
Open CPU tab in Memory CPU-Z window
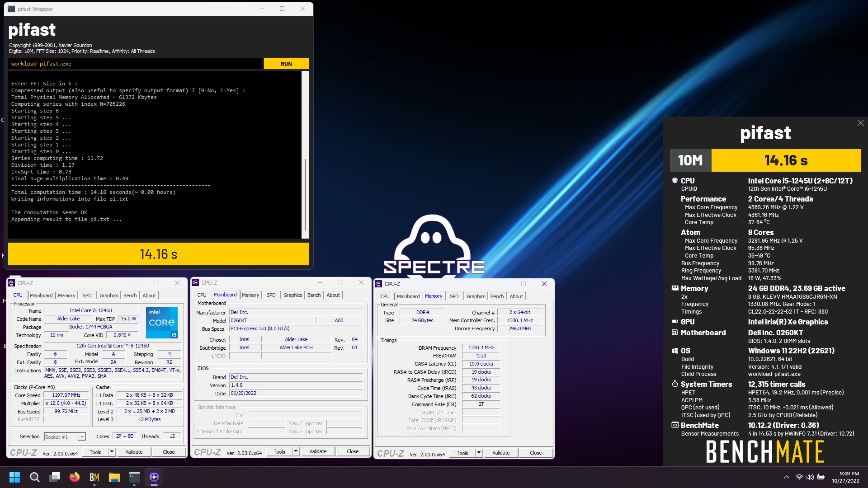click(x=385, y=296)
